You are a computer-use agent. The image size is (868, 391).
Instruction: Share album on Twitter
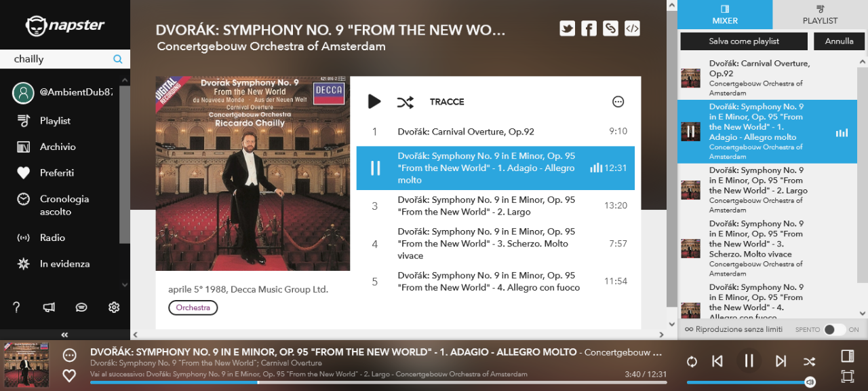tap(568, 29)
